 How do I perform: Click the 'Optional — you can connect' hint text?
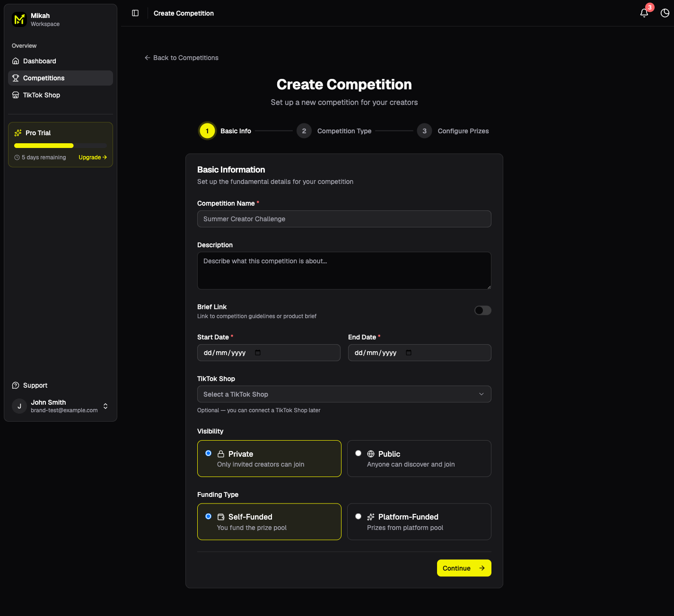click(x=259, y=410)
